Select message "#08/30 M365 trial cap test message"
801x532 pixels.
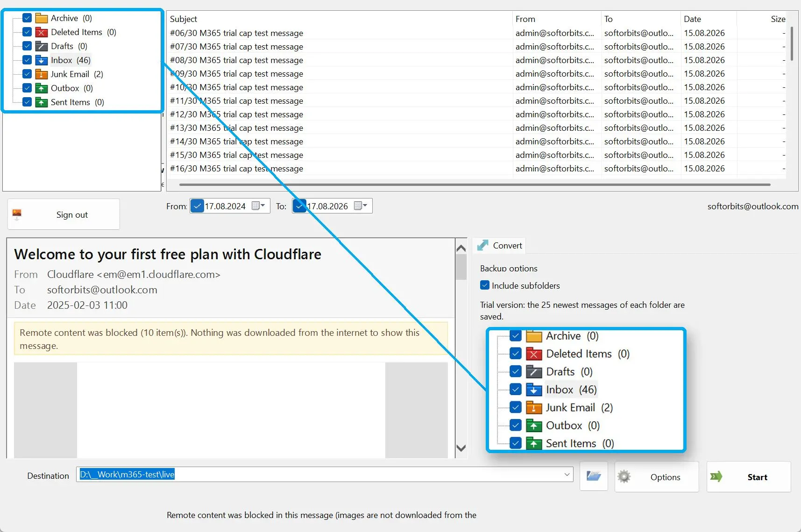point(476,60)
